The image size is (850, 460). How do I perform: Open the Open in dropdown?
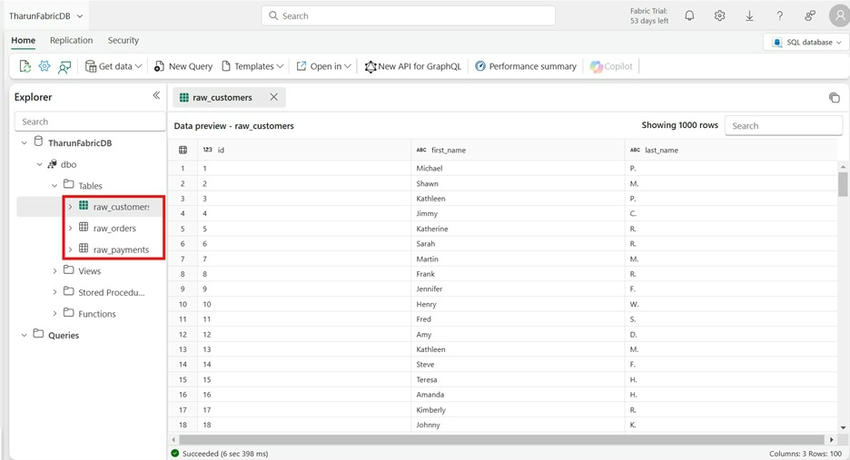tap(324, 66)
